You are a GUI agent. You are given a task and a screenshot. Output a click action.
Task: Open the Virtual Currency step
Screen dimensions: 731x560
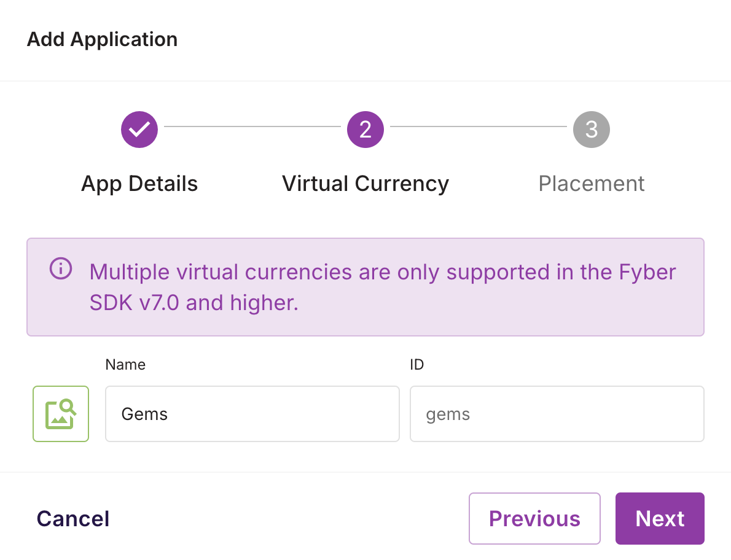click(365, 183)
